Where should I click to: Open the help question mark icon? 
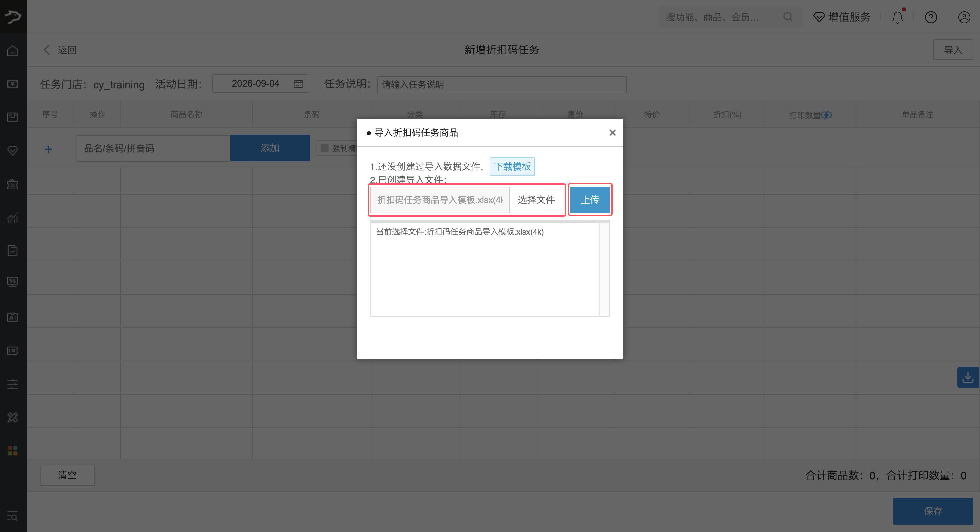coord(931,17)
